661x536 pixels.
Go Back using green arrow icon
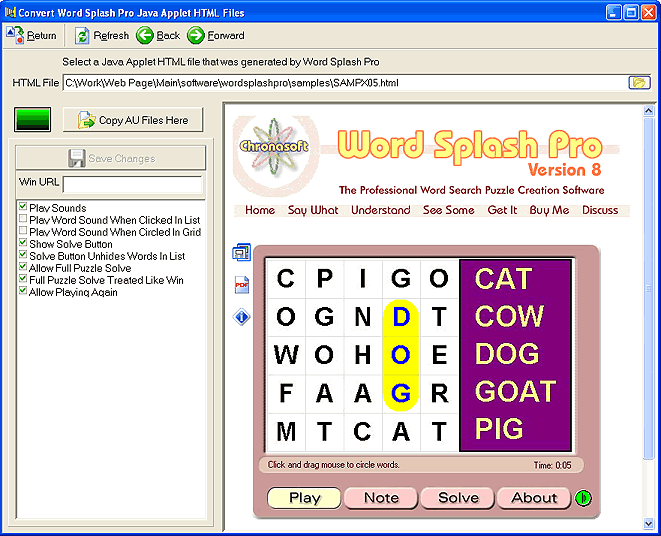click(145, 36)
